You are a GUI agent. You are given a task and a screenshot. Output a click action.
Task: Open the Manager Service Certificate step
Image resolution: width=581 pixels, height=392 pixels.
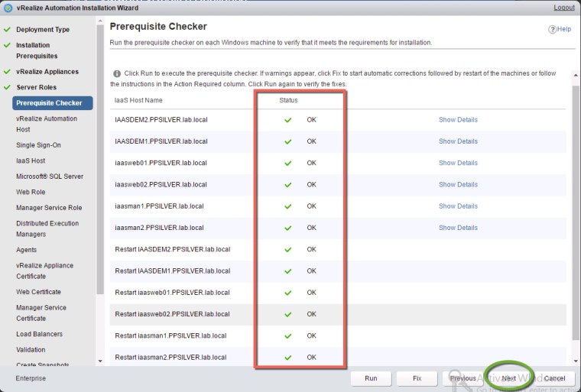click(x=41, y=313)
